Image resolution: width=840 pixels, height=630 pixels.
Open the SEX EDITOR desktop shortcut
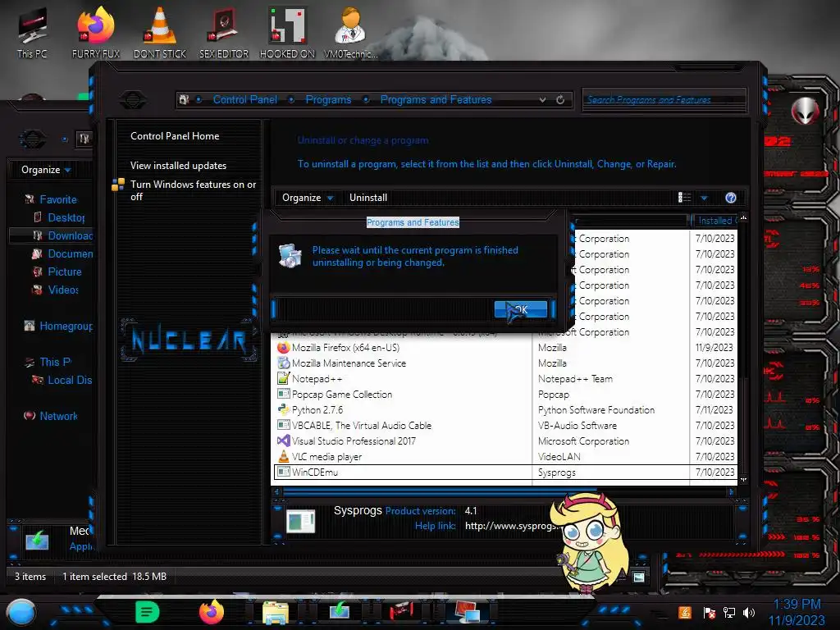tap(224, 32)
